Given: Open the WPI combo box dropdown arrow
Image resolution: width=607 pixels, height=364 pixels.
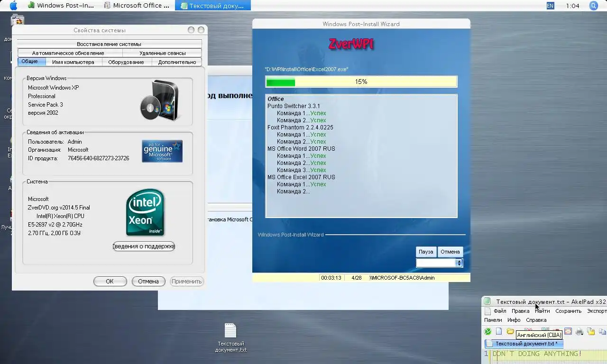Looking at the screenshot, I should pos(459,263).
